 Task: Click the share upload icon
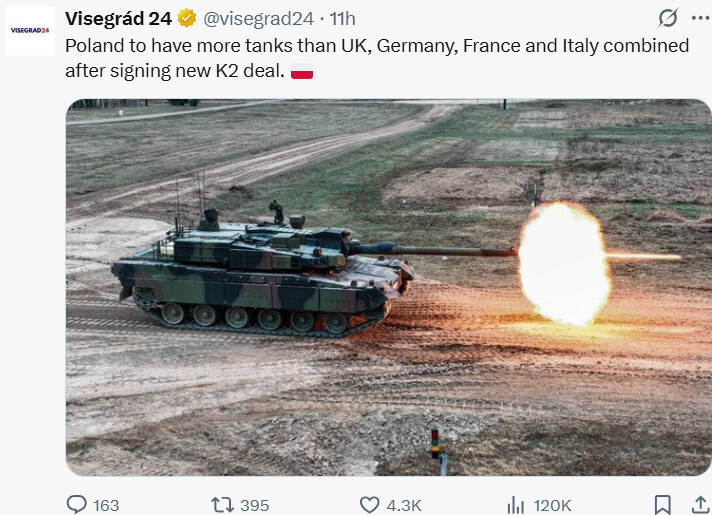[702, 505]
